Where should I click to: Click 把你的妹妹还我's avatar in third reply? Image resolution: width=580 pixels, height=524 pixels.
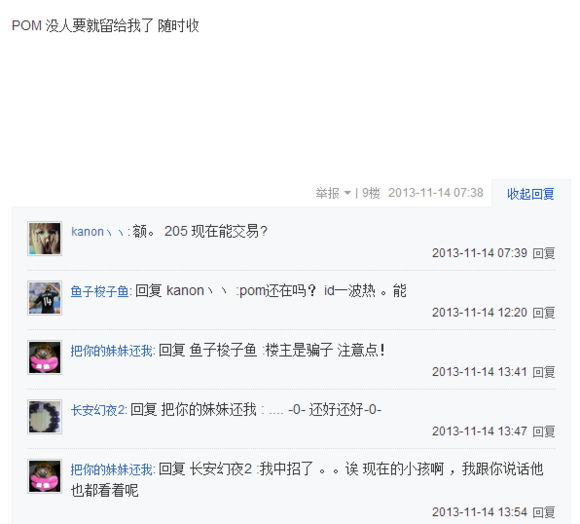click(44, 358)
